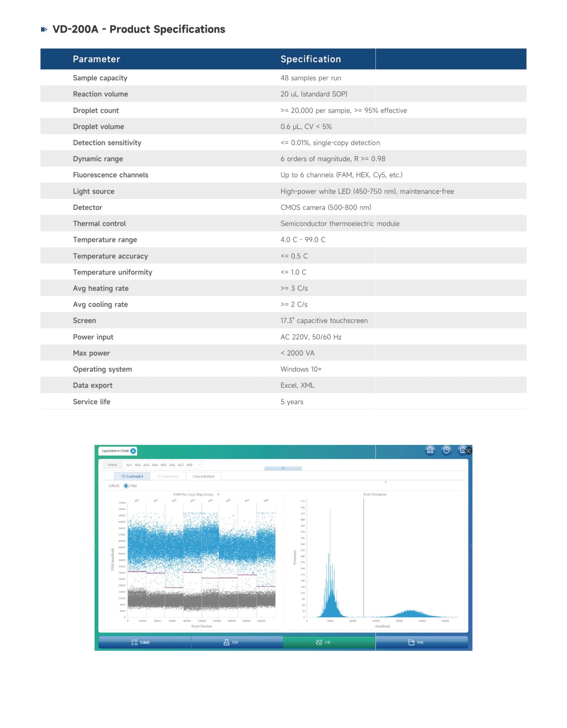Click the "Service life" parameter cell

click(x=91, y=402)
